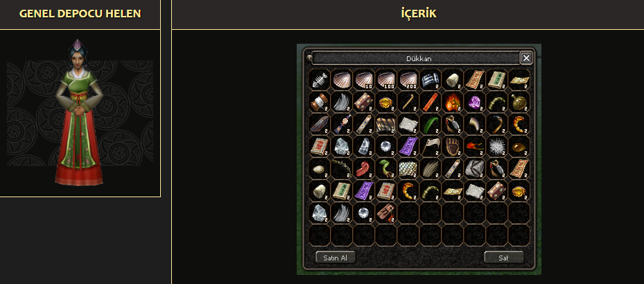Click the purple gemstone item
This screenshot has height=284, width=644.
pyautogui.click(x=474, y=102)
